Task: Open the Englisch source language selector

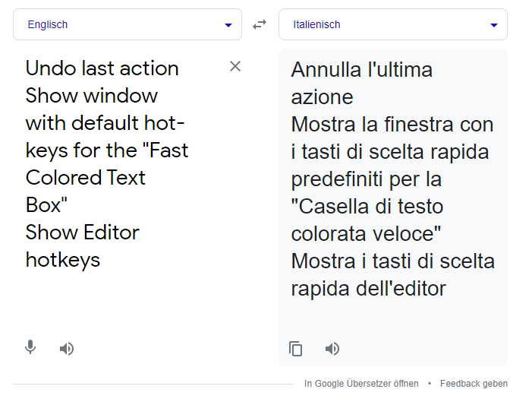Action: click(121, 24)
